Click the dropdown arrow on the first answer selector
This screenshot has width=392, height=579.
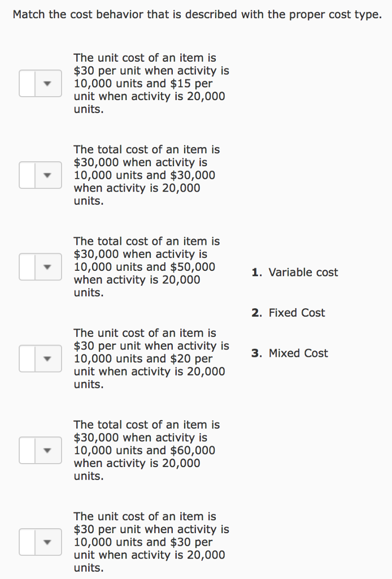(x=49, y=83)
